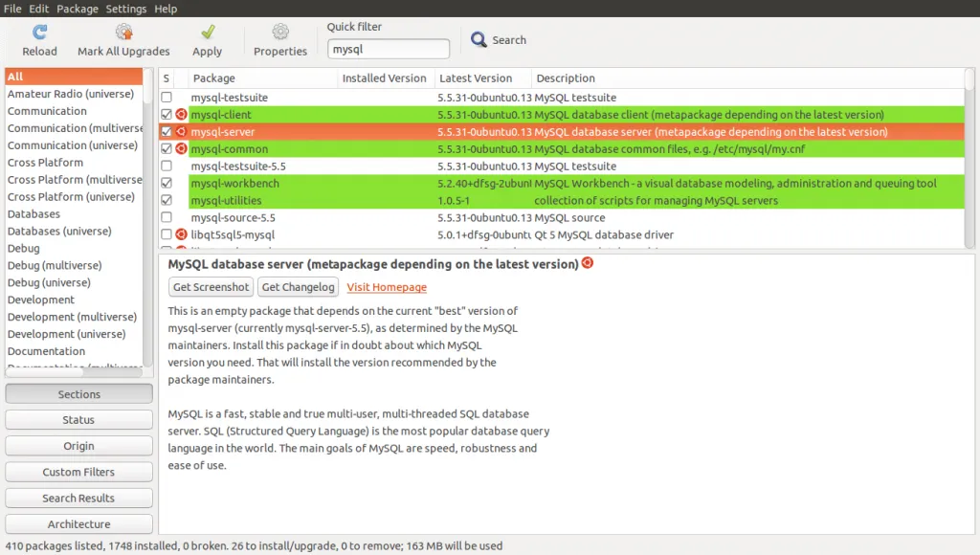The image size is (980, 555).
Task: Select the mysql-utilities package name
Action: point(226,201)
